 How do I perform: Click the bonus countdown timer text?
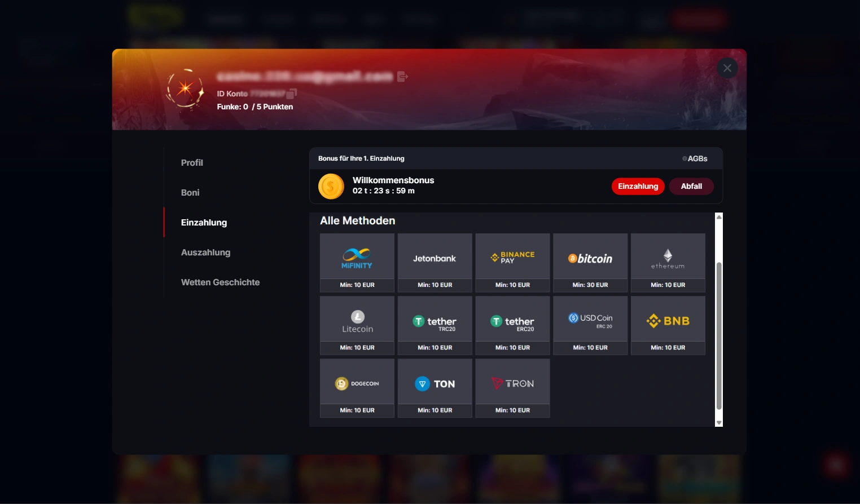coord(384,191)
